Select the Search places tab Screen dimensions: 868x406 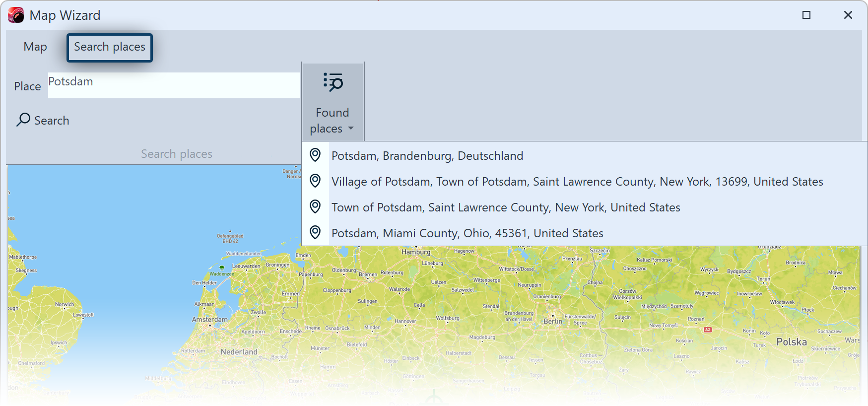[110, 48]
